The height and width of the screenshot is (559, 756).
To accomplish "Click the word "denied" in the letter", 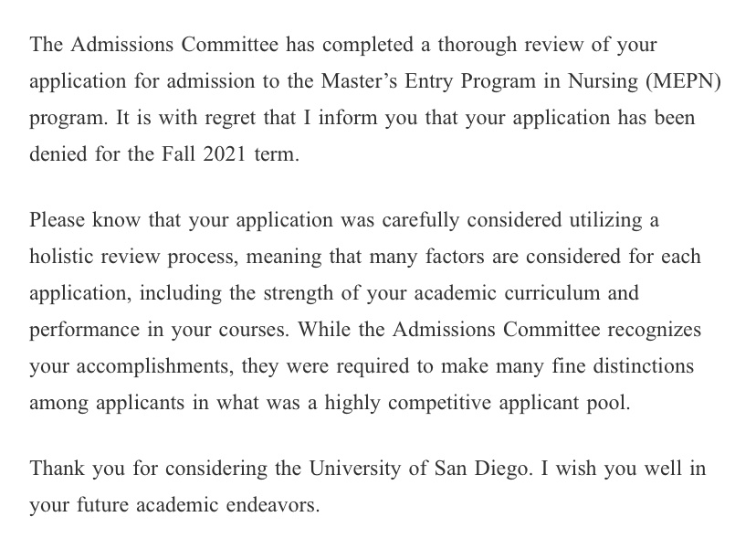I will coord(58,154).
